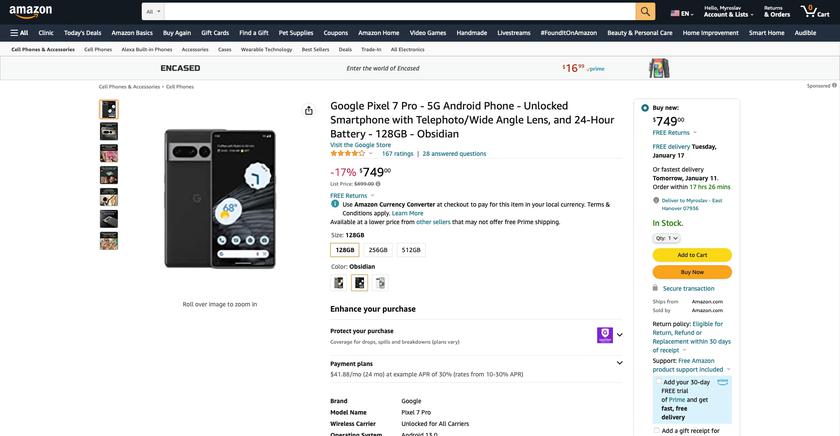This screenshot has width=840, height=436.
Task: Open the All hamburger menu
Action: [x=19, y=32]
